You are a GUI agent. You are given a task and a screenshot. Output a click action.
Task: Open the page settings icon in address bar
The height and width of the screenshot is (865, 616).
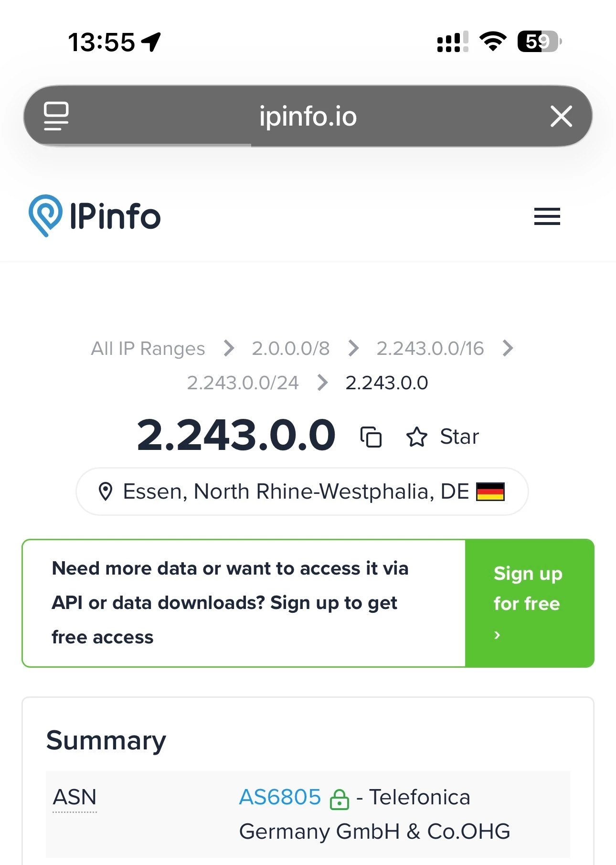[x=56, y=116]
